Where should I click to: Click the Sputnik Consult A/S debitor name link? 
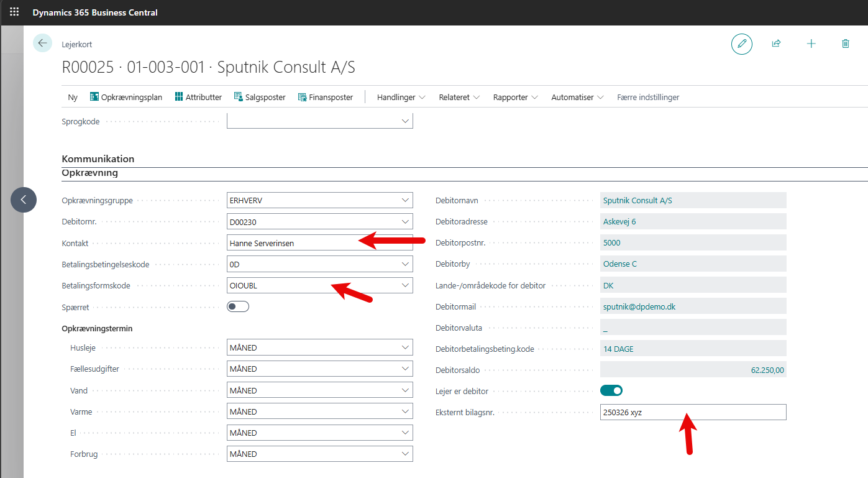[x=637, y=200]
